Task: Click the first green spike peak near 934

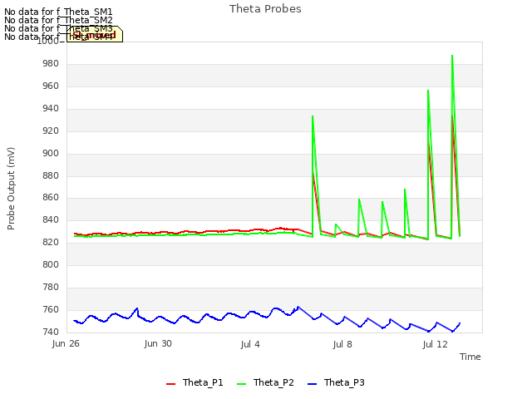Action: (313, 116)
